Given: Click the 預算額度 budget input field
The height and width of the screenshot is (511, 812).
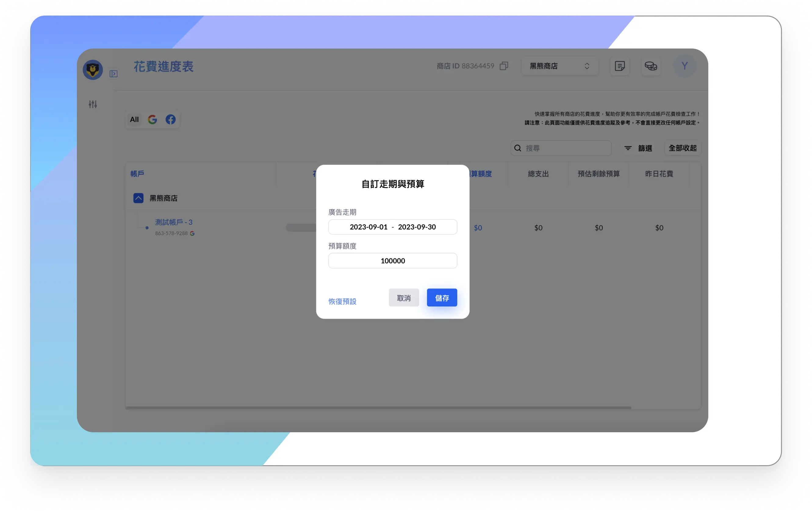Looking at the screenshot, I should (x=393, y=261).
